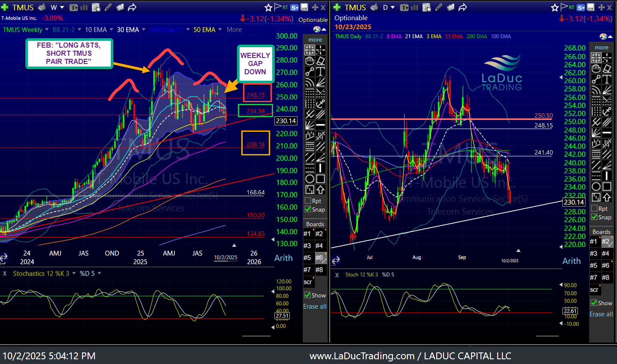Screen dimensions: 617x364
Task: Close the weekly Stochastics pane with the X
Action: (5, 273)
